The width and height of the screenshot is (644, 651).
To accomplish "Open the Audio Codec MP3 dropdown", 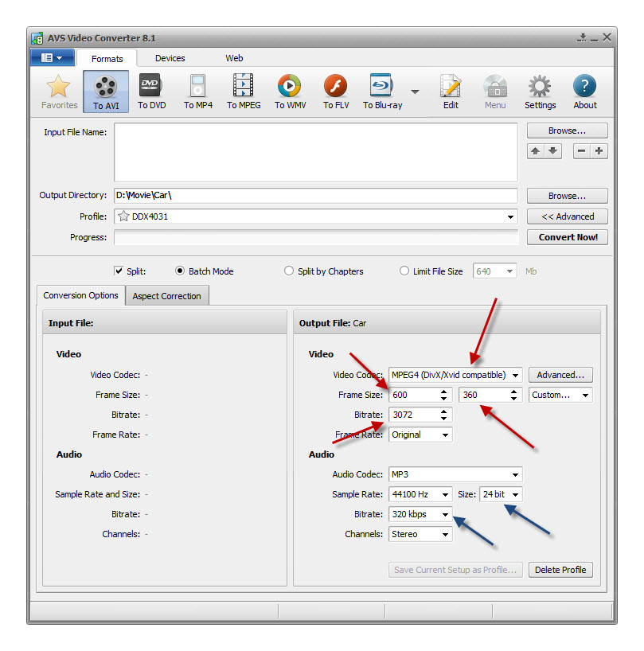I will [455, 474].
